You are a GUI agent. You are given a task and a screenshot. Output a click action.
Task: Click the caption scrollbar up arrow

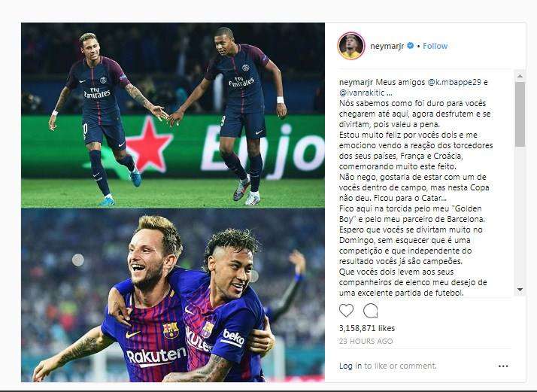coord(520,76)
